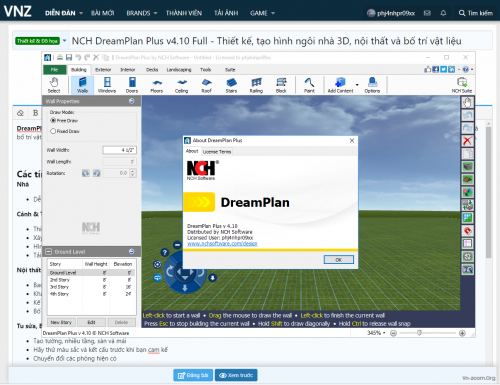The height and width of the screenshot is (385, 500).
Task: Click the red X delete icon
Action: coord(467,141)
